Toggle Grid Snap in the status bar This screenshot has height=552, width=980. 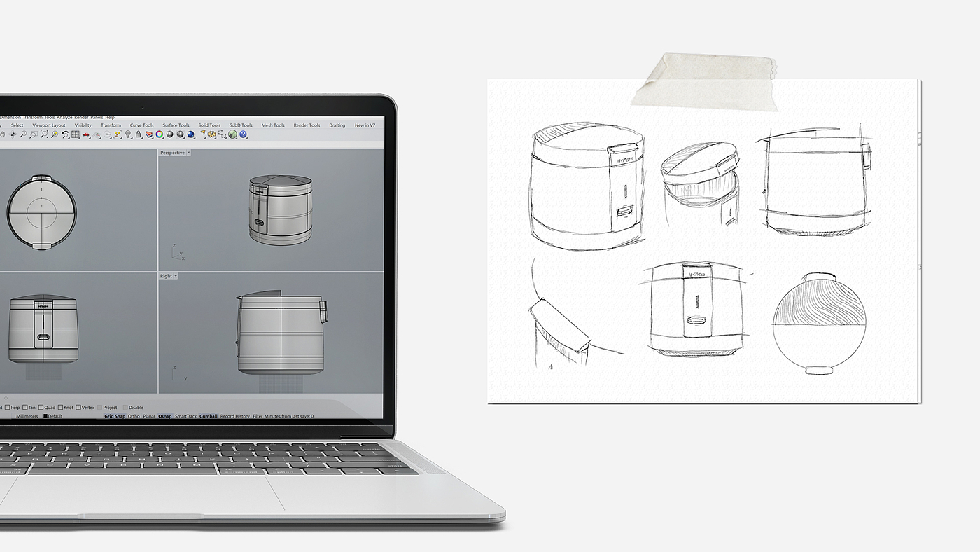click(x=115, y=416)
